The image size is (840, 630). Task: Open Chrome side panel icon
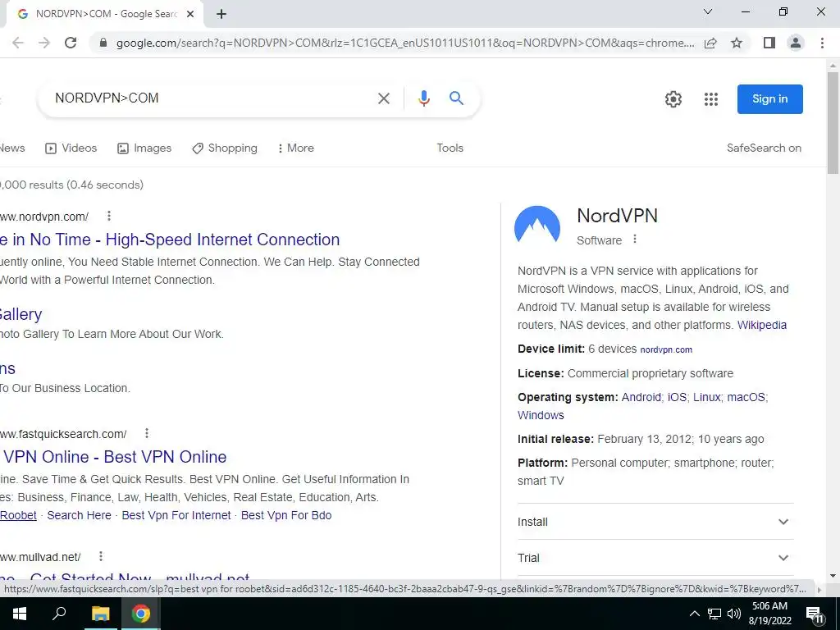coord(769,43)
